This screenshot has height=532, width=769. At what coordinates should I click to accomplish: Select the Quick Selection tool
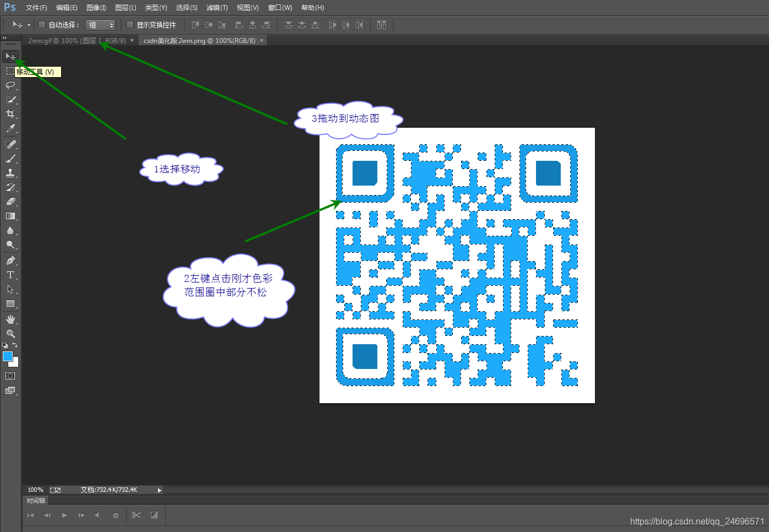[10, 100]
